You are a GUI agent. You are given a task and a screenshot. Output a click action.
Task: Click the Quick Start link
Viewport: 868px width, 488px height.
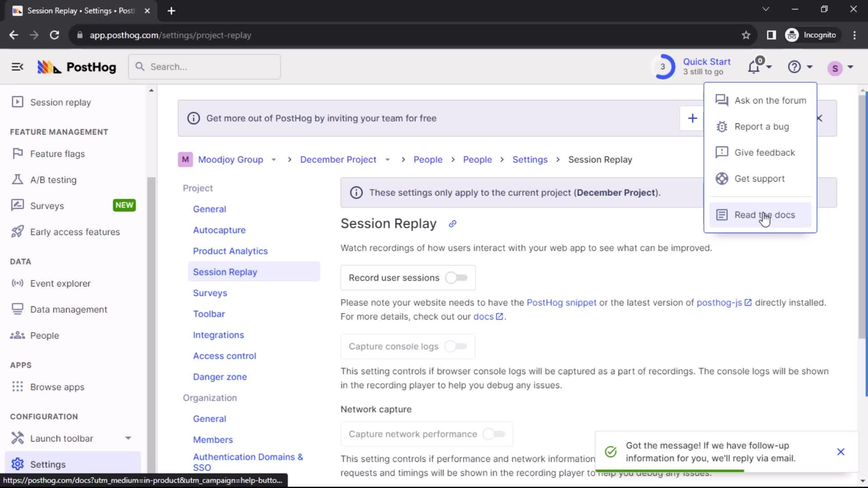pyautogui.click(x=707, y=62)
